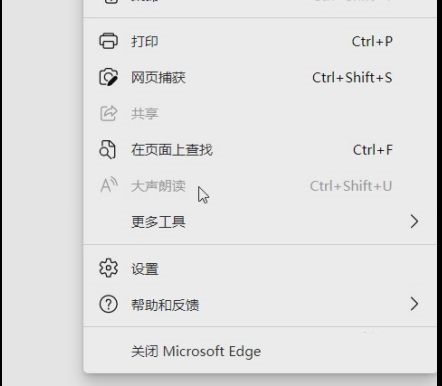Click the read aloud 'A' icon
442x386 pixels.
click(x=109, y=185)
